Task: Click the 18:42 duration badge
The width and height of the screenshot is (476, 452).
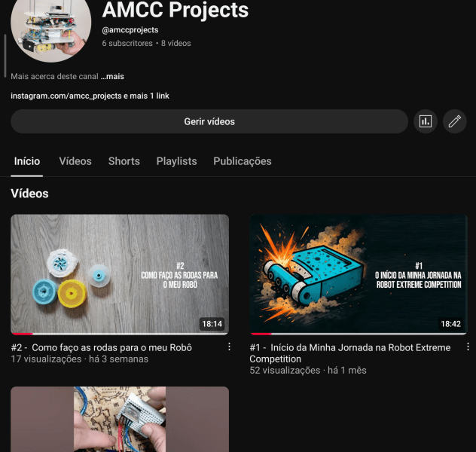Action: (x=451, y=324)
